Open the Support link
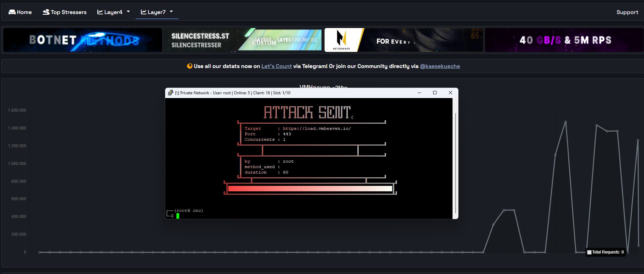This screenshot has width=644, height=274. point(627,12)
